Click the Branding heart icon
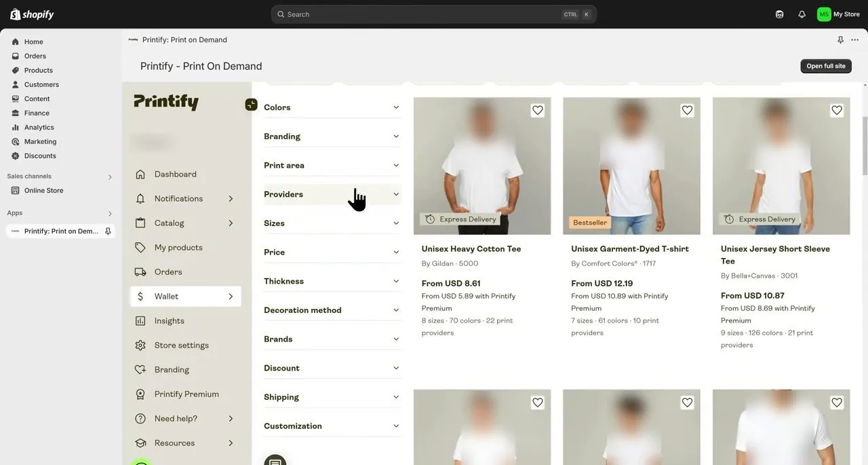 pyautogui.click(x=140, y=370)
